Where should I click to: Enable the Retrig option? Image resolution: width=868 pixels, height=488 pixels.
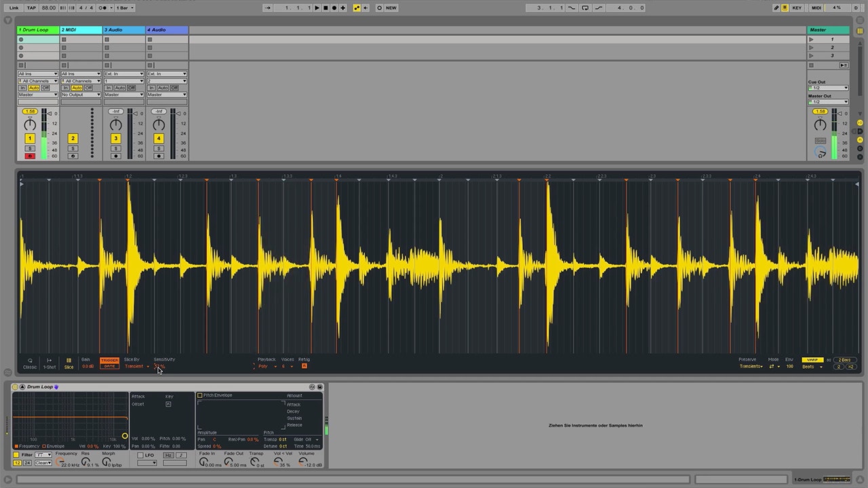(x=304, y=365)
